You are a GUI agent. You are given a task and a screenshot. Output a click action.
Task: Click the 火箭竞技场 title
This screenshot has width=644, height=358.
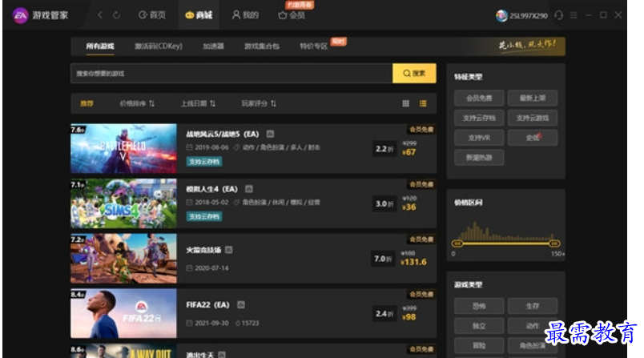click(x=203, y=250)
